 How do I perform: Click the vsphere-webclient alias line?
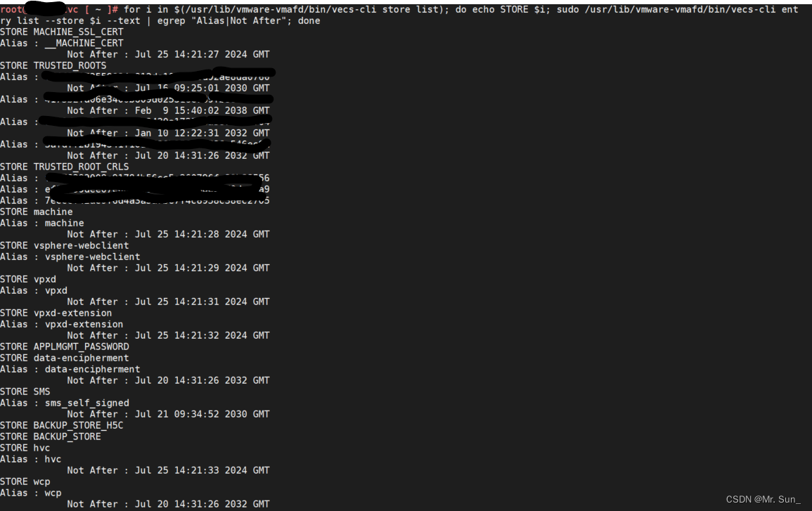point(70,257)
